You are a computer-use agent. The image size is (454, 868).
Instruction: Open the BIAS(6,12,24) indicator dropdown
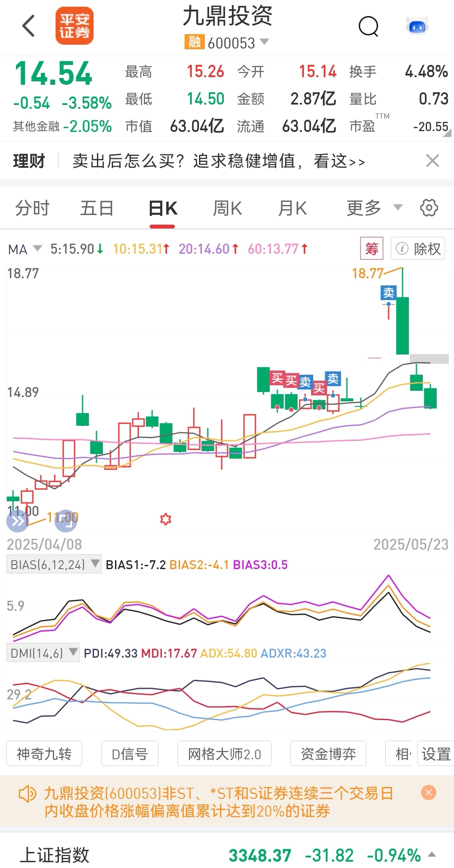pyautogui.click(x=54, y=564)
